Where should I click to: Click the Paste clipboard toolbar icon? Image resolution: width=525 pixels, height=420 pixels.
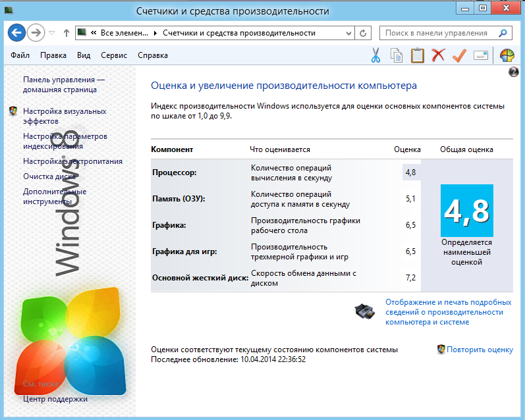click(x=417, y=55)
